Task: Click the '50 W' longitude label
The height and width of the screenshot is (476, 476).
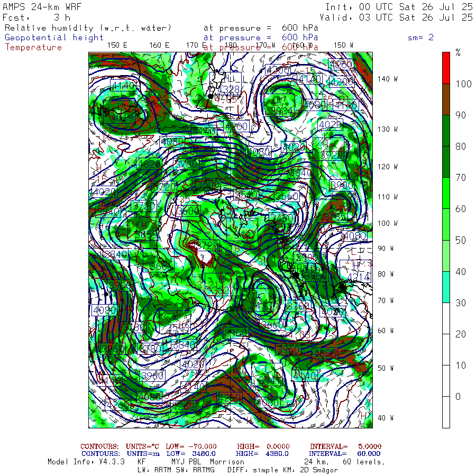Action: [x=386, y=368]
